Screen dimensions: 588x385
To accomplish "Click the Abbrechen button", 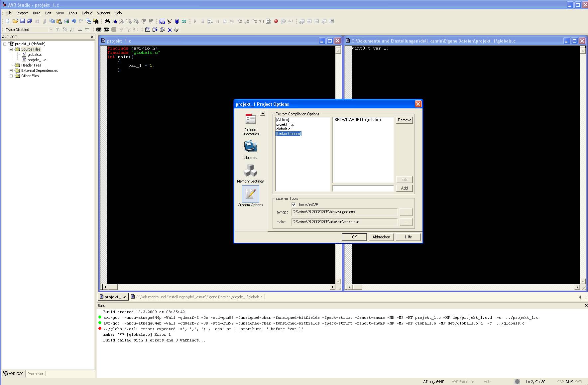I will (x=381, y=237).
